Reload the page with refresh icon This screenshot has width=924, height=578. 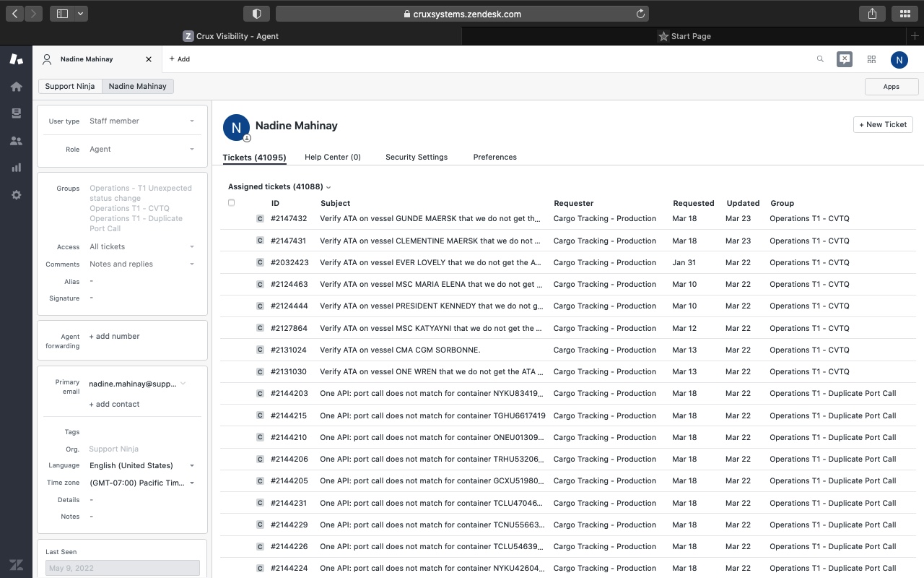(640, 14)
